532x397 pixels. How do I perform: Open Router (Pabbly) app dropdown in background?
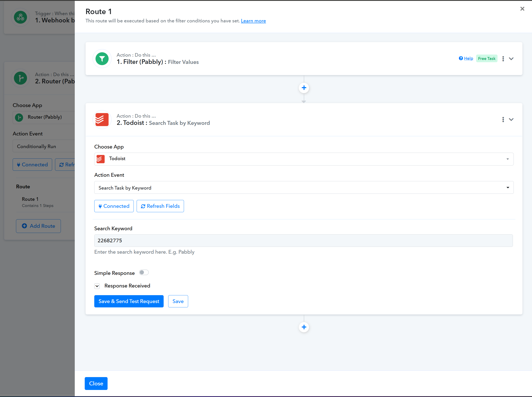point(44,117)
